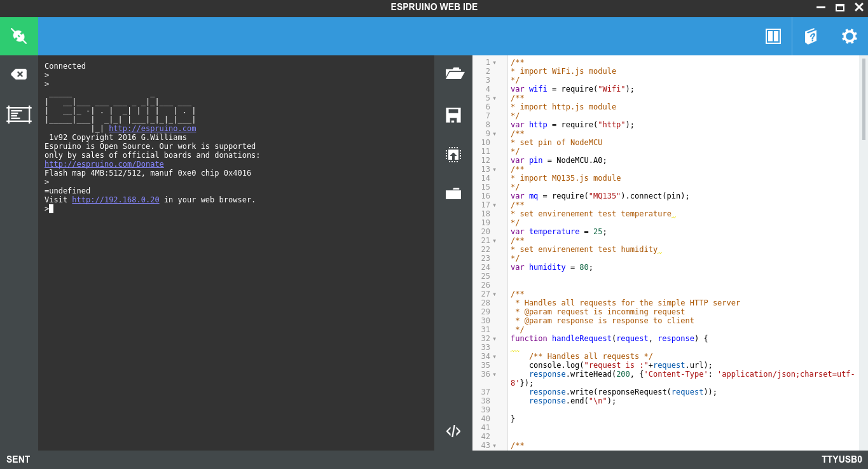Click the code editor vertical scrollbar thumb

pos(864,99)
